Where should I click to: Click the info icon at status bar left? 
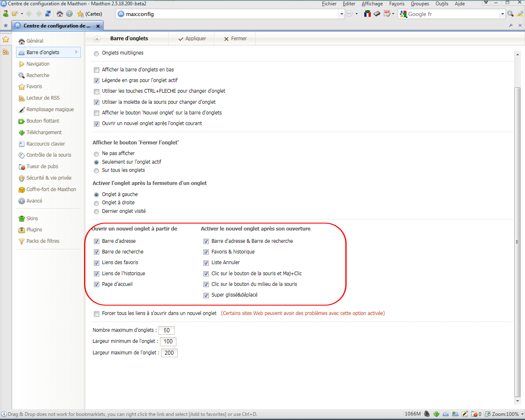(4, 414)
